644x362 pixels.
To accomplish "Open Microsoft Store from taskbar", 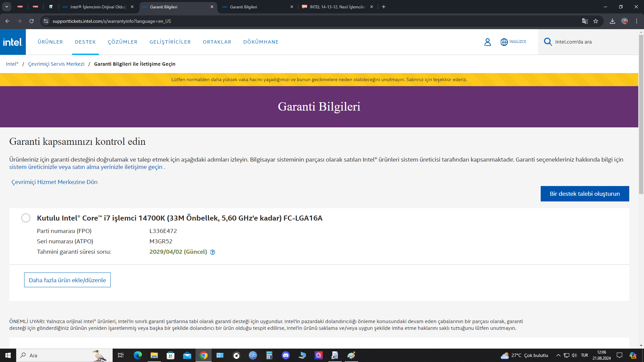I will click(170, 355).
